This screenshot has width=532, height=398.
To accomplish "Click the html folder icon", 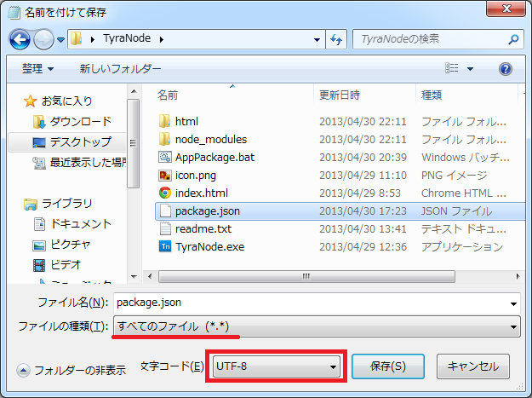I will tap(166, 121).
